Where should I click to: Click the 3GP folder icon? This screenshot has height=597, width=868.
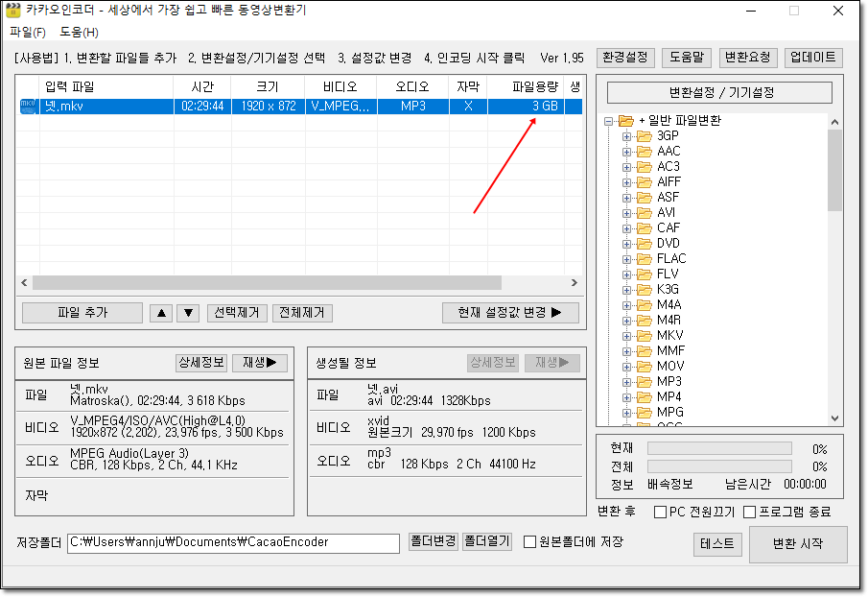pos(644,136)
